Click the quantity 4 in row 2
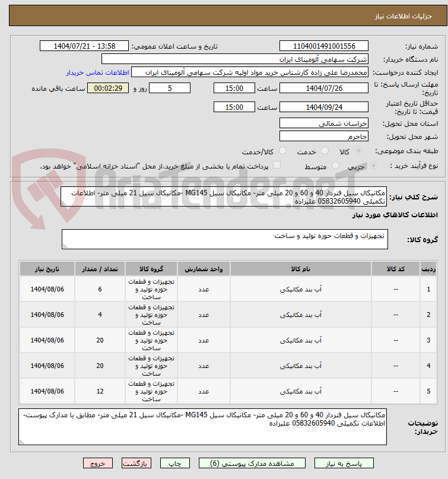Screen dimensions: 448x479 (100, 315)
